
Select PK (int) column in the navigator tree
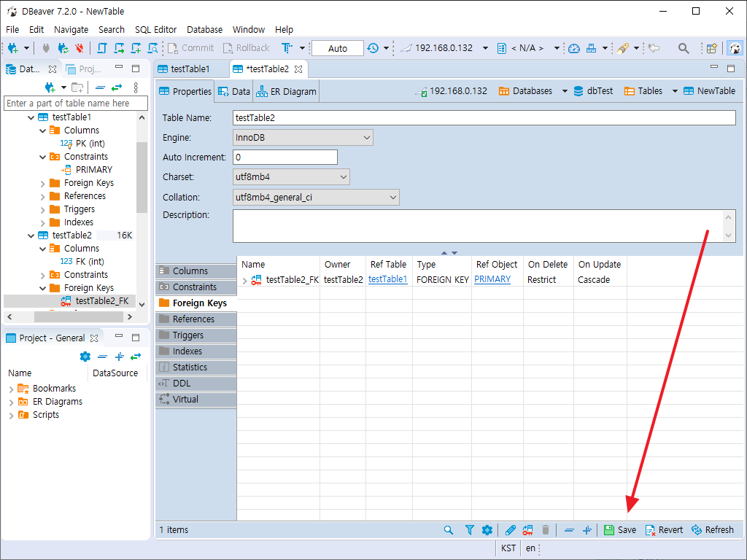[90, 144]
